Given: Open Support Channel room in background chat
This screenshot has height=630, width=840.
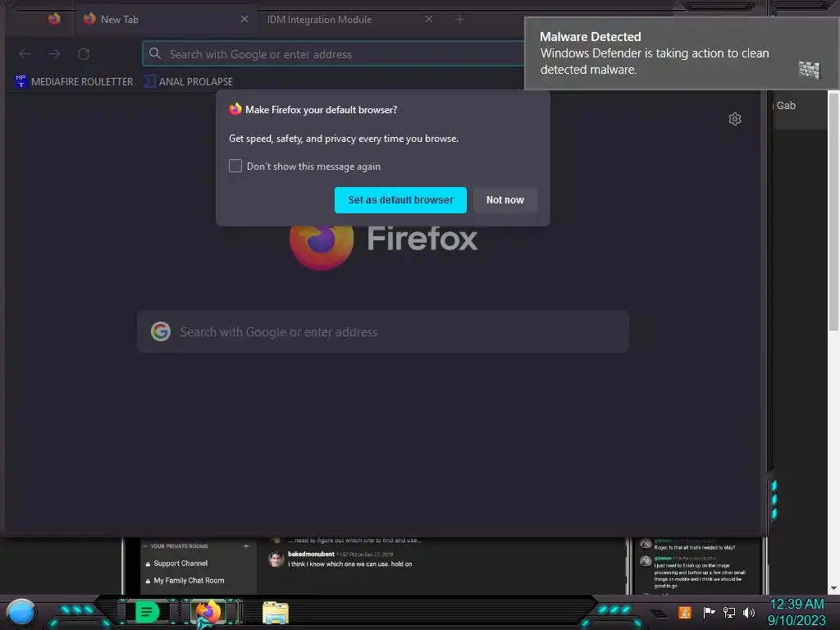Looking at the screenshot, I should point(180,564).
